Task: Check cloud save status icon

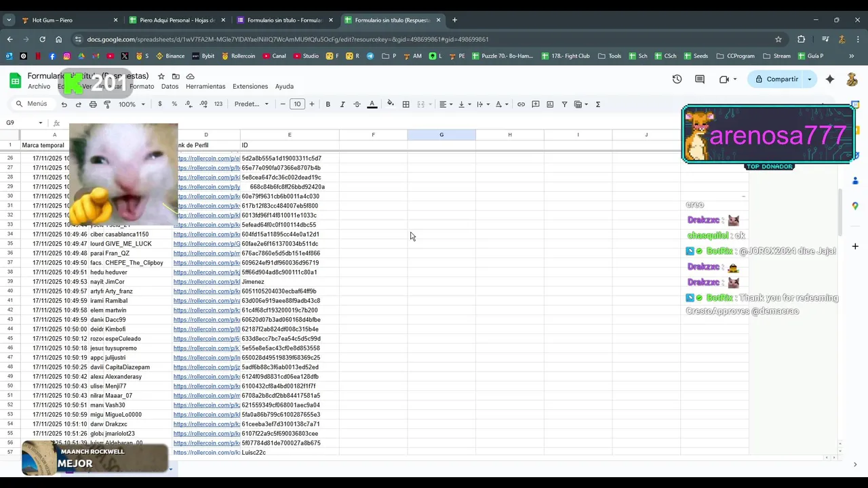Action: (x=191, y=77)
